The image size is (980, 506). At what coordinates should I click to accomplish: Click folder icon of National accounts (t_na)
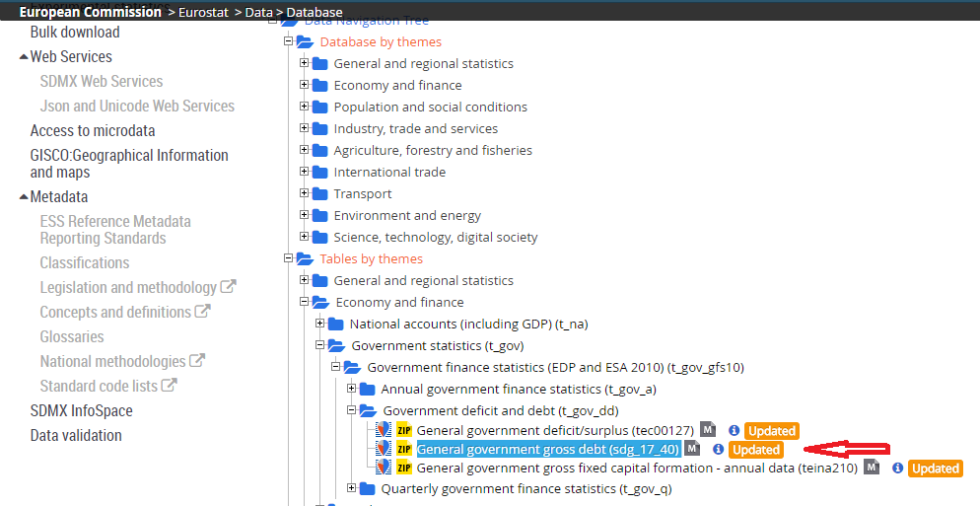(336, 324)
